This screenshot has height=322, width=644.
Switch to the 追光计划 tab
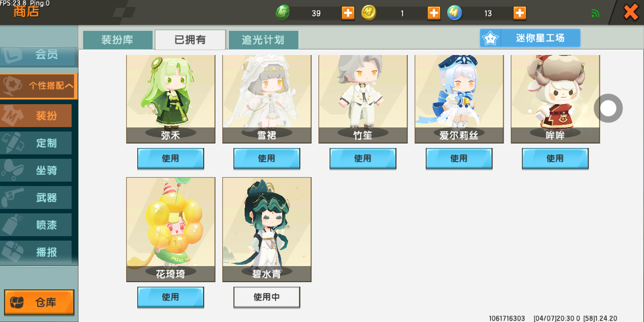(263, 40)
